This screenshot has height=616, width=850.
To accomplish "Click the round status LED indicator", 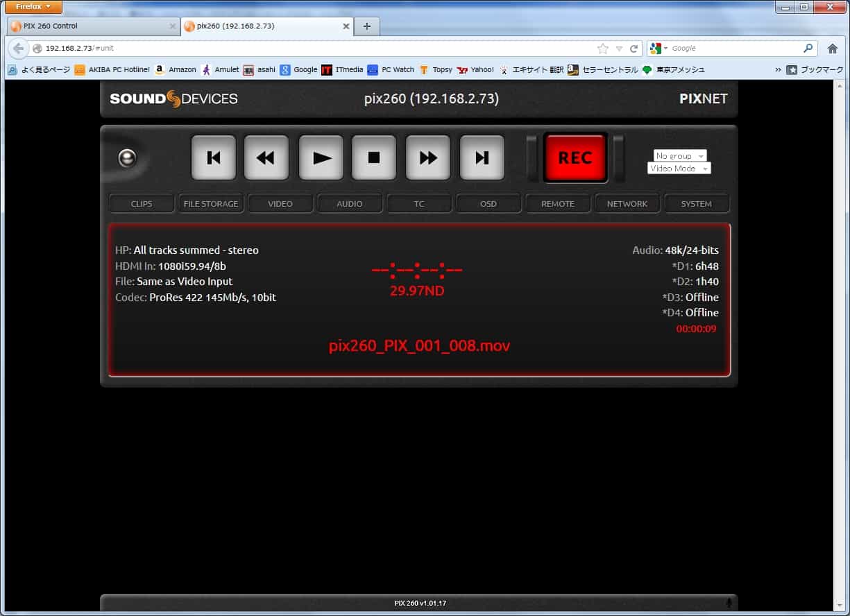I will [x=128, y=158].
